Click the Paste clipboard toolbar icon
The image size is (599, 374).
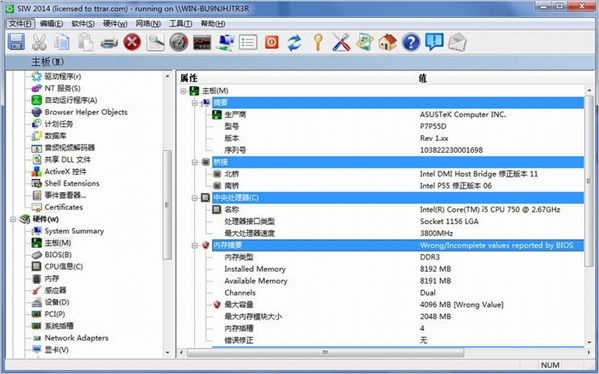(x=86, y=42)
